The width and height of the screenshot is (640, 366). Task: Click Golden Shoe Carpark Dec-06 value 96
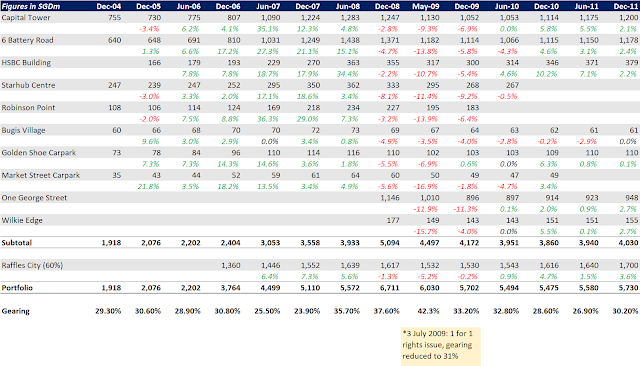tap(236, 153)
